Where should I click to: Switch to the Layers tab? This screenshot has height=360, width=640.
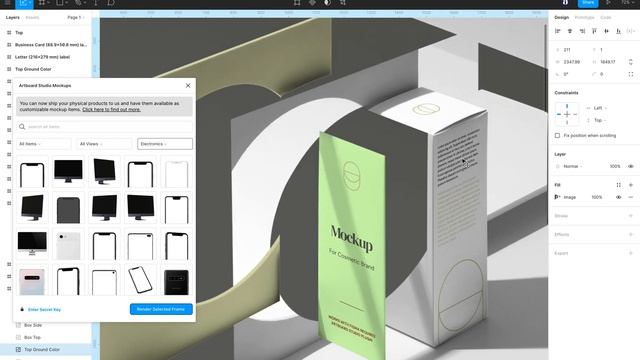(13, 18)
